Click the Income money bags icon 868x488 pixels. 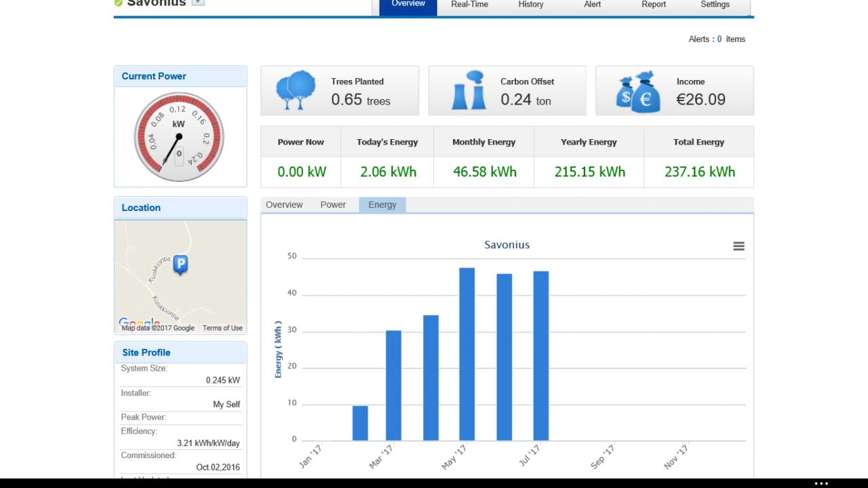click(x=638, y=91)
